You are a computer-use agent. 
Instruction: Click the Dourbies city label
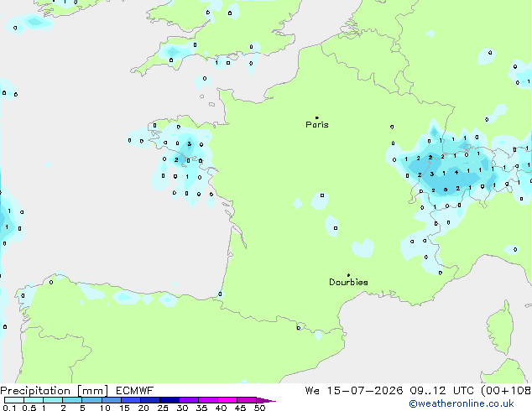pyautogui.click(x=348, y=282)
